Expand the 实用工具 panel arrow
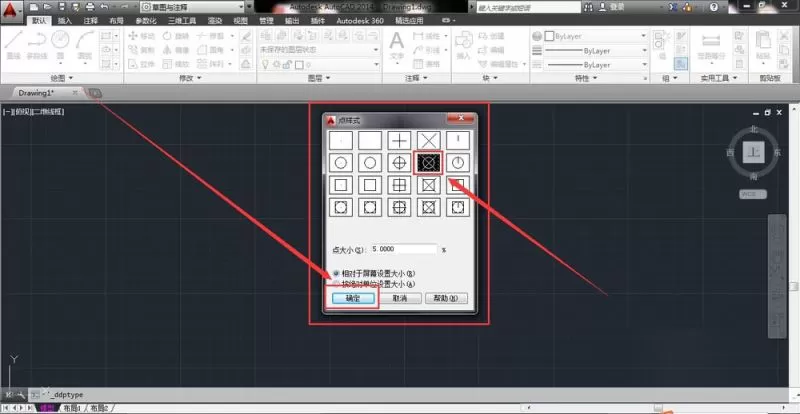Viewport: 800px width, 414px height. click(735, 78)
